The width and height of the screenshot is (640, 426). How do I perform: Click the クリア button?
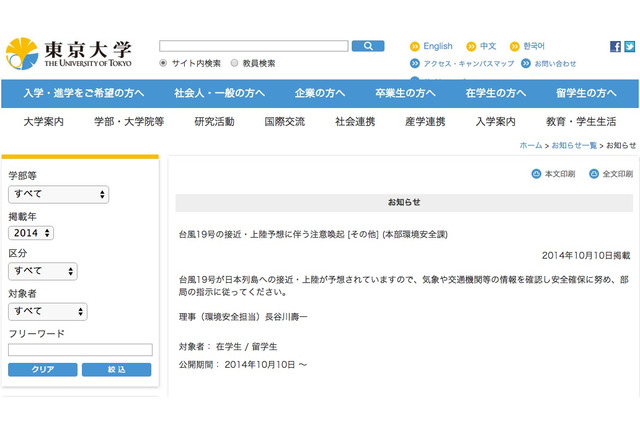tap(42, 369)
